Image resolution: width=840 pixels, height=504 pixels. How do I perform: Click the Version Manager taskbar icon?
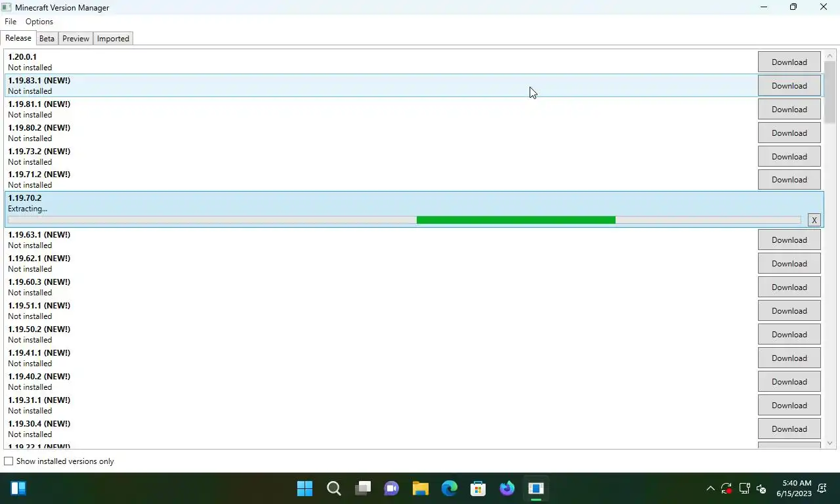tap(536, 488)
